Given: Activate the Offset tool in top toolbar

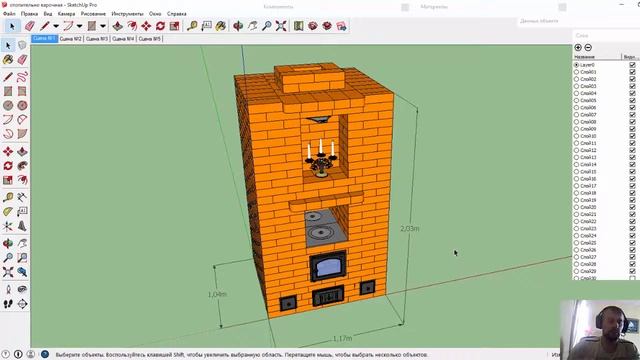Looking at the screenshot, I should pyautogui.click(x=132, y=26).
